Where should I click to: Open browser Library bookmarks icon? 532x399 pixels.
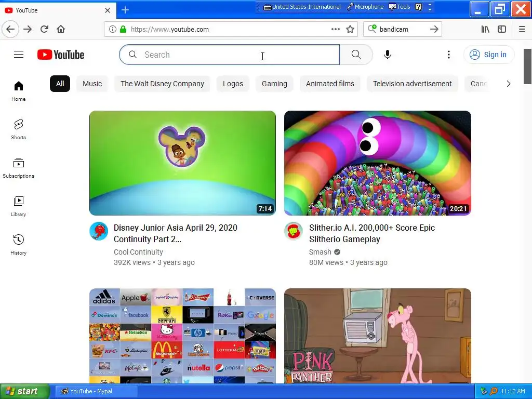pyautogui.click(x=485, y=29)
